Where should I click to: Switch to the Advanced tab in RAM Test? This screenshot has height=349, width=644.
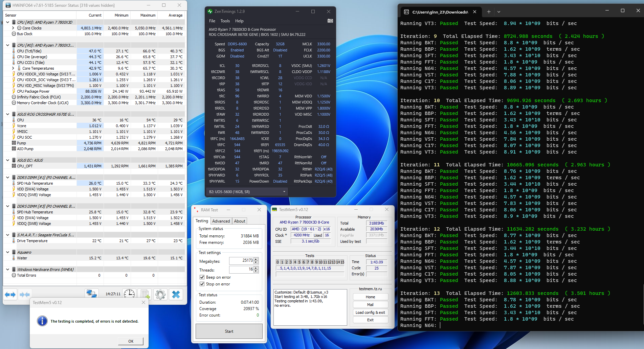(x=221, y=221)
